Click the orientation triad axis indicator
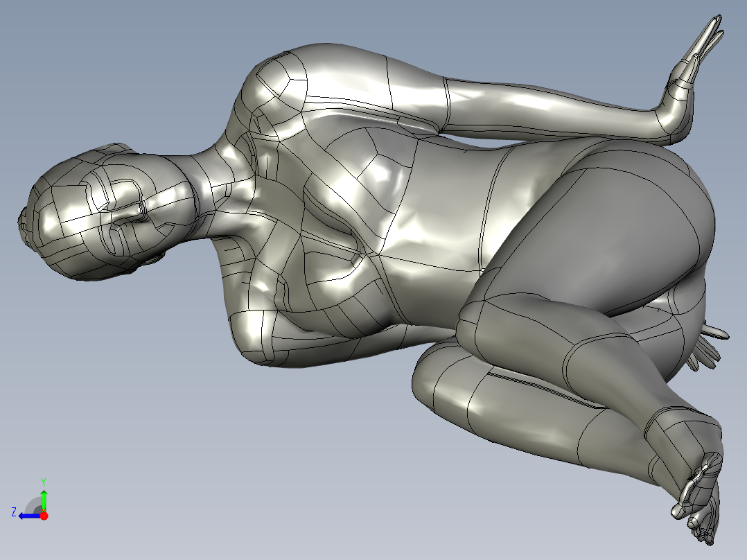This screenshot has width=747, height=560. pos(30,500)
